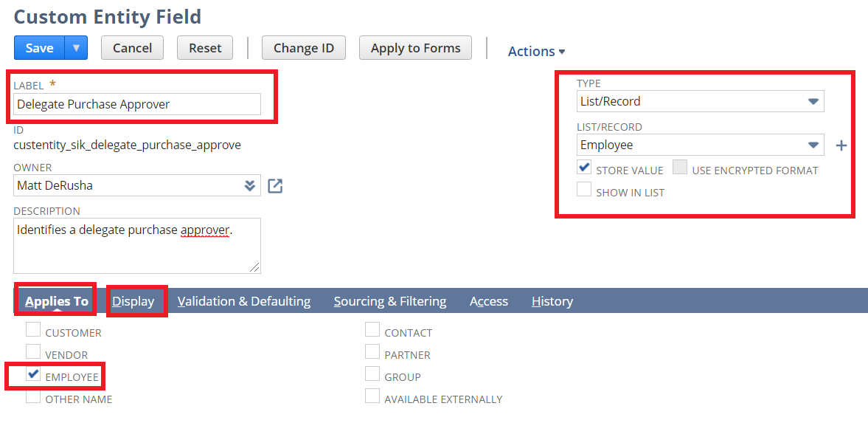The image size is (868, 423).
Task: Open the Owner record external link icon
Action: [x=275, y=186]
